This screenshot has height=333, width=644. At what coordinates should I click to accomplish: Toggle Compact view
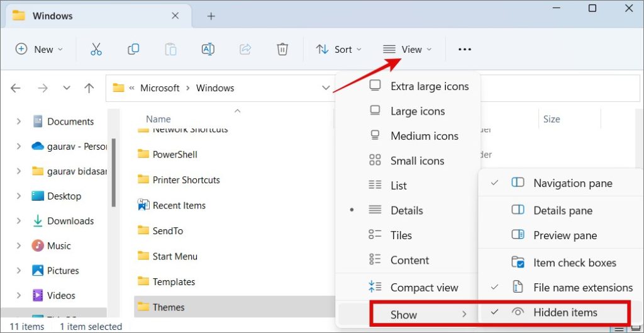click(408, 288)
